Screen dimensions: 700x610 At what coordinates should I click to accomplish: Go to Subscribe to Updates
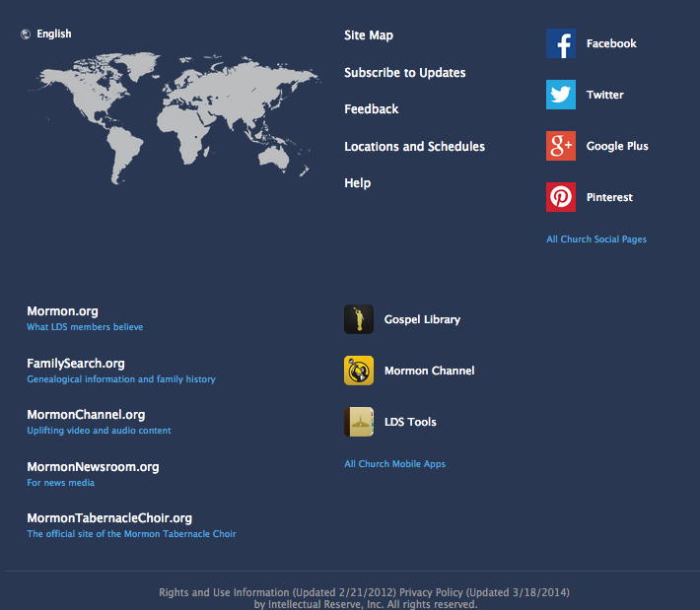(x=404, y=72)
